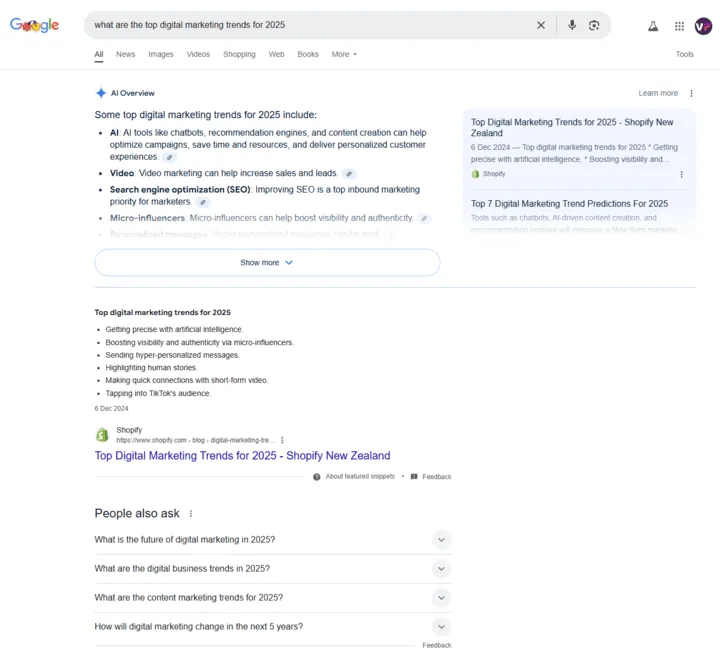Click 'Boosting visibility and authenticity via micro-influencers' item
This screenshot has height=658, width=720.
(x=199, y=343)
